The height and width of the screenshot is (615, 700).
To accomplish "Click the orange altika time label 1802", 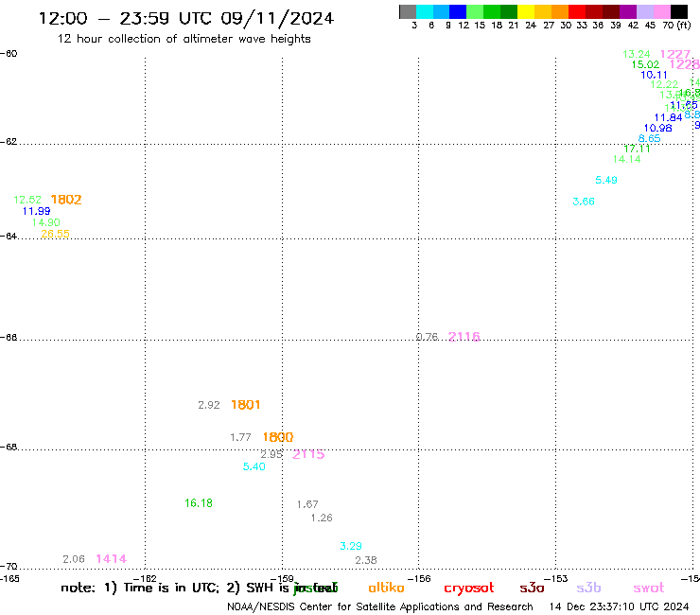I will click(66, 200).
